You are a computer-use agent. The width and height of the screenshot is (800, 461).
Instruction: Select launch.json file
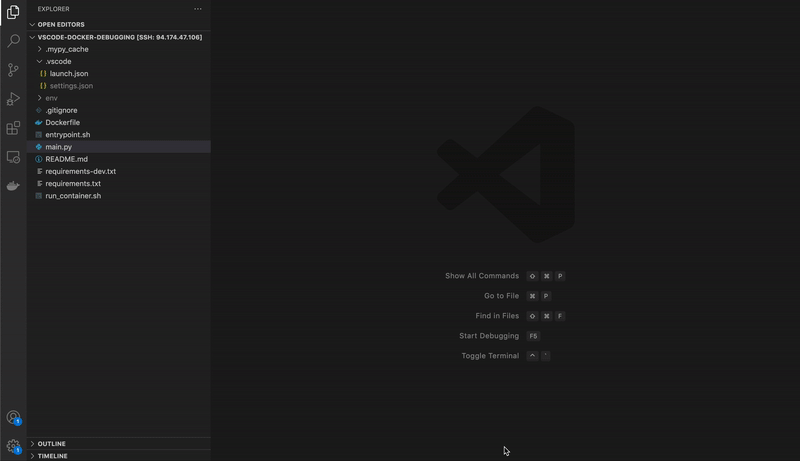pos(69,74)
